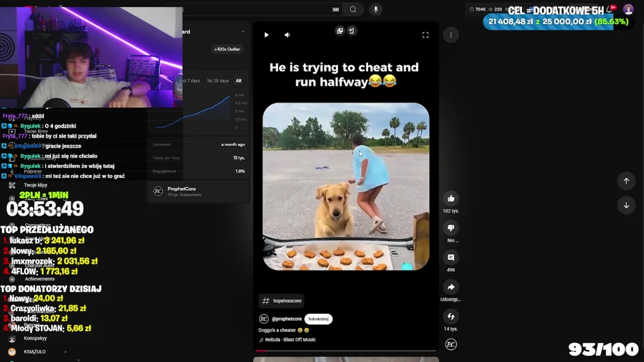Click the remix button showing 14 tys.
Viewport: 644px width, 362px height.
451,316
